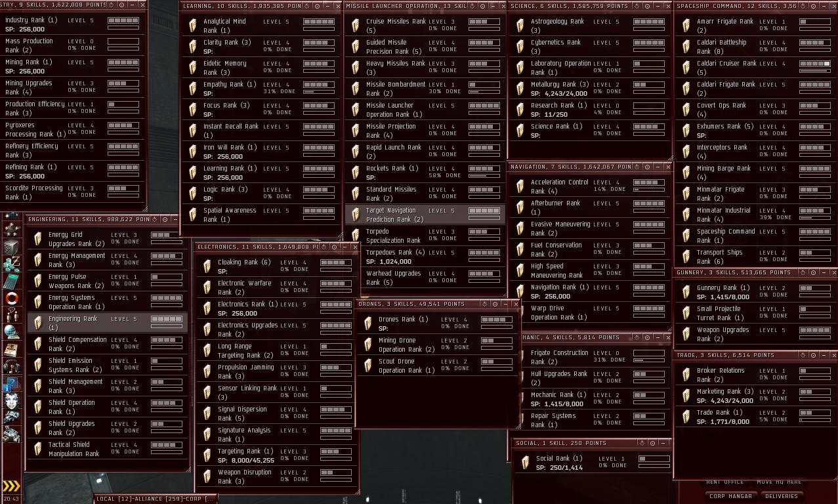Open Deliveries
The height and width of the screenshot is (504, 838).
(x=782, y=496)
